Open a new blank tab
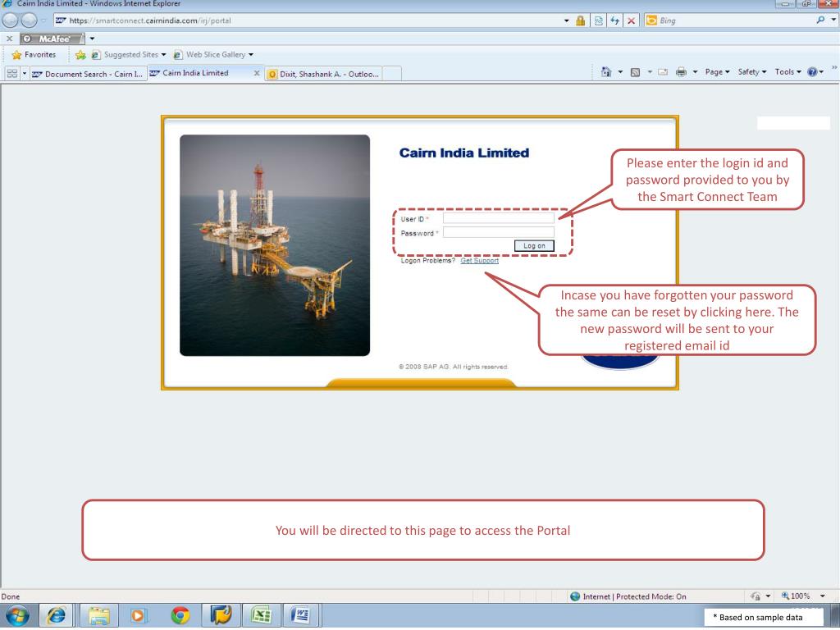The image size is (840, 630). [391, 74]
